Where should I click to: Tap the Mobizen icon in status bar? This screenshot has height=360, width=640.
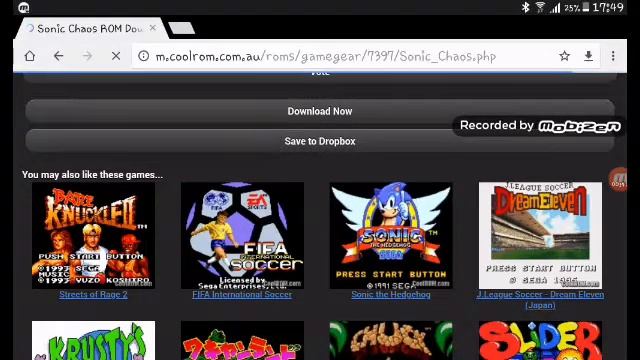click(24, 7)
